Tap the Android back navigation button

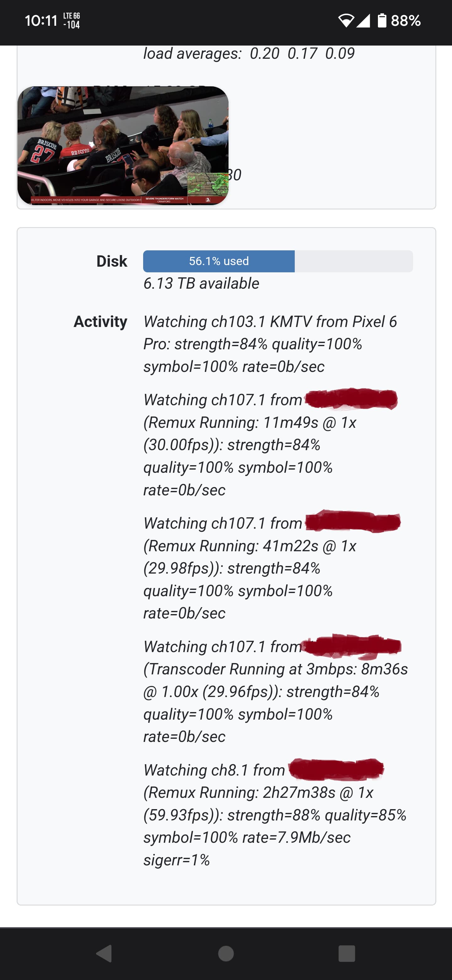coord(104,953)
